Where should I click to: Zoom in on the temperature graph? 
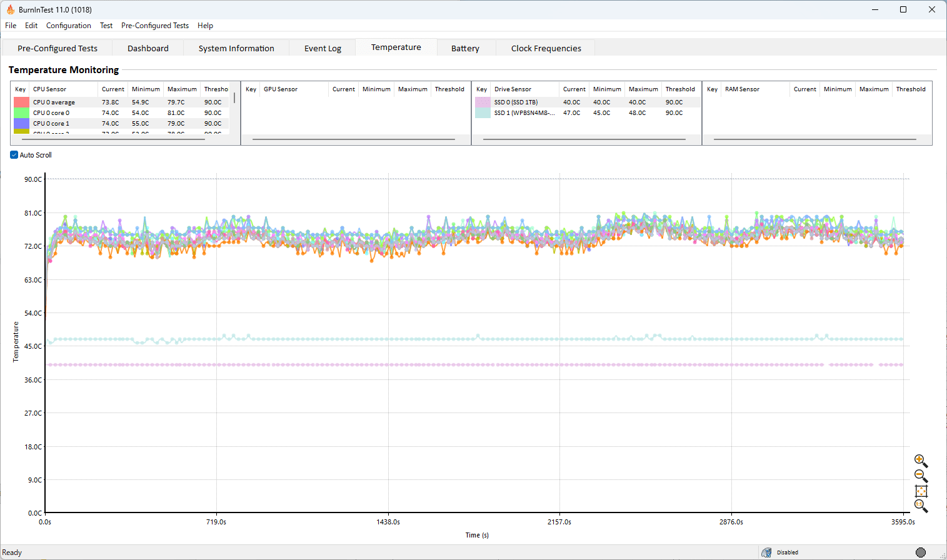point(920,461)
